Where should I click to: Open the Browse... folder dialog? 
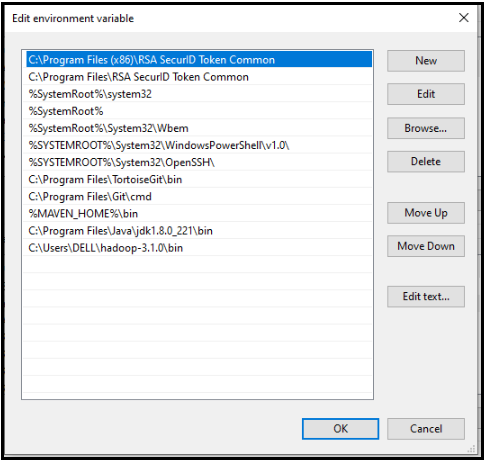426,128
